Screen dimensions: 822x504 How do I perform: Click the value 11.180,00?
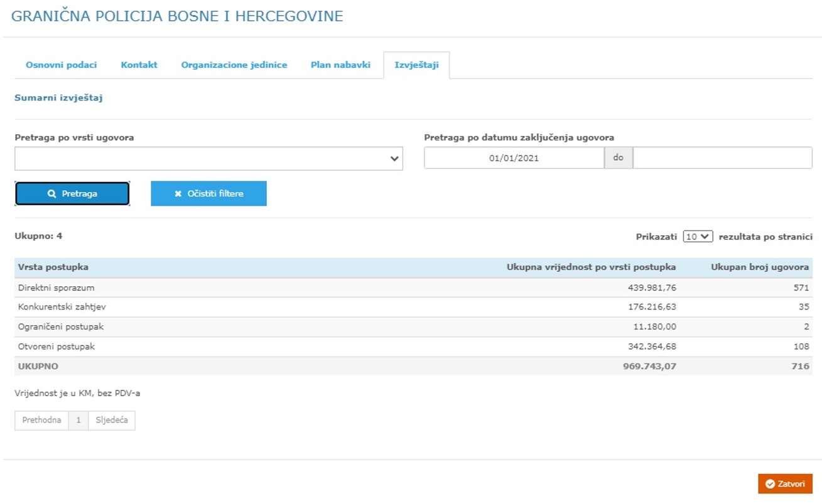coord(654,327)
